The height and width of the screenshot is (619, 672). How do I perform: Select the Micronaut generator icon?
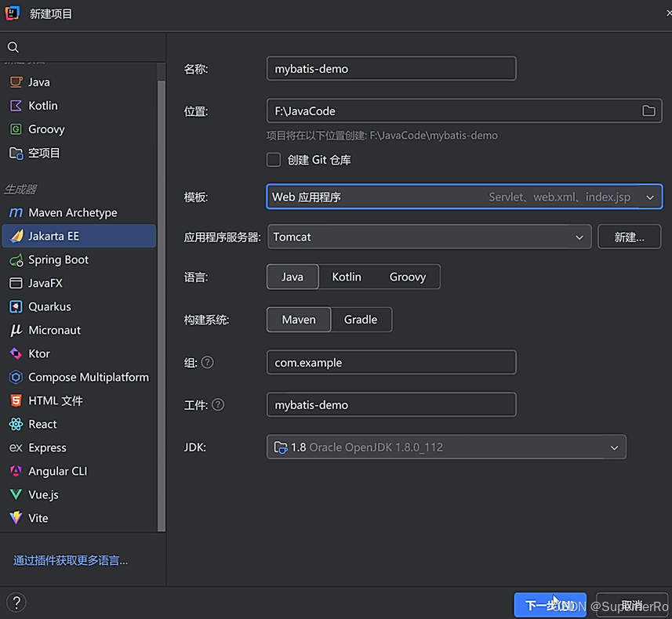(x=16, y=330)
